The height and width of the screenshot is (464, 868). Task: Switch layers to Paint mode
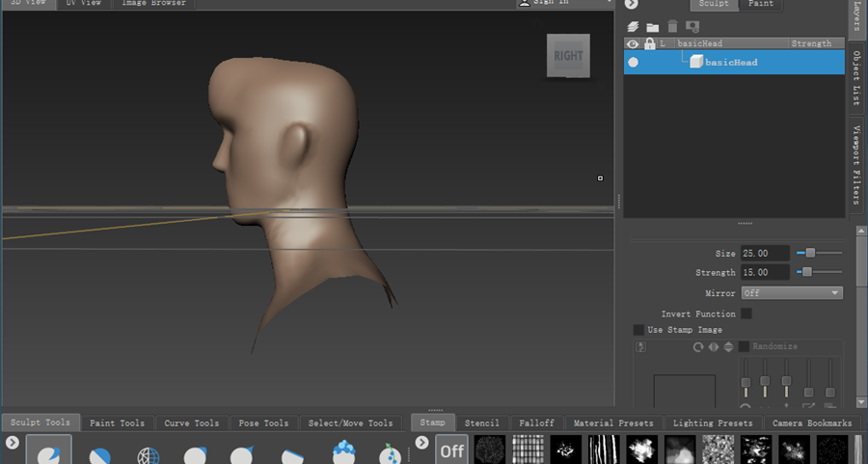click(761, 4)
